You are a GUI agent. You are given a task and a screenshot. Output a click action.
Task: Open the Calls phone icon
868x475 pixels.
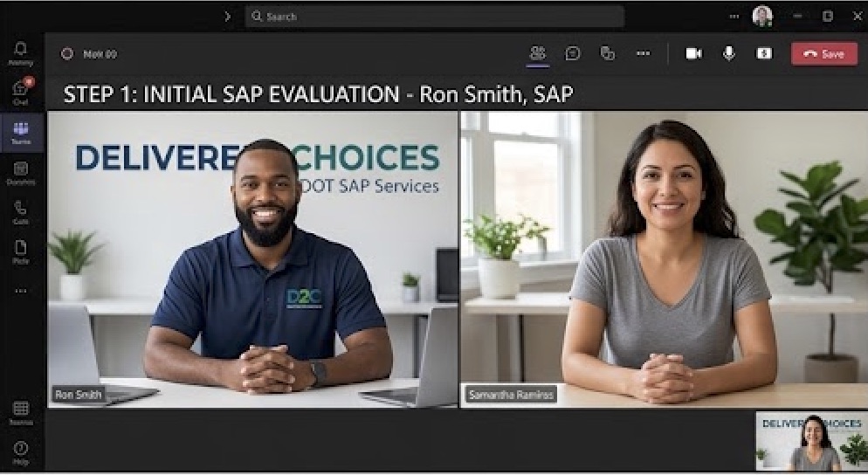20,212
